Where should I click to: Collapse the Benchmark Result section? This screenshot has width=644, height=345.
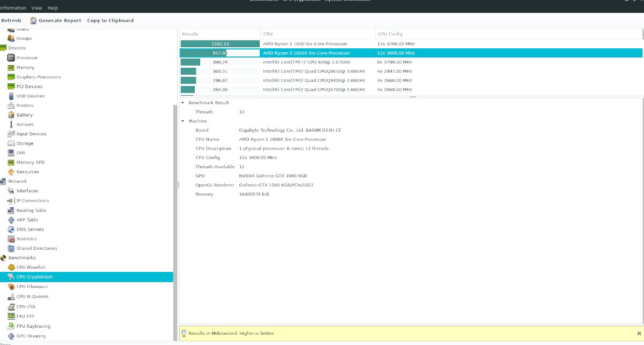click(x=182, y=103)
